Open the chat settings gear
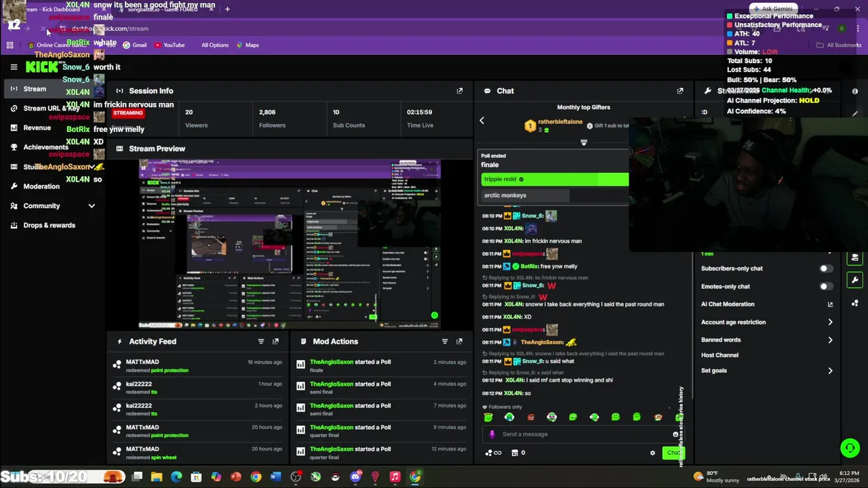Image resolution: width=868 pixels, height=488 pixels. coord(652,453)
